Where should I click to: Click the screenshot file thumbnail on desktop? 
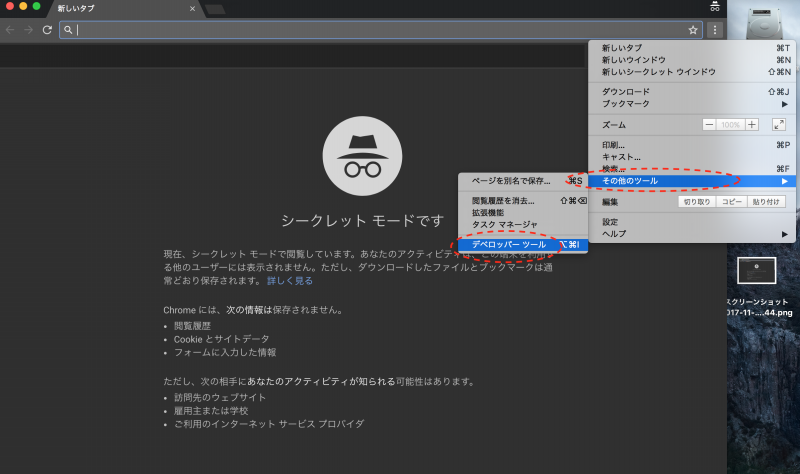click(757, 270)
